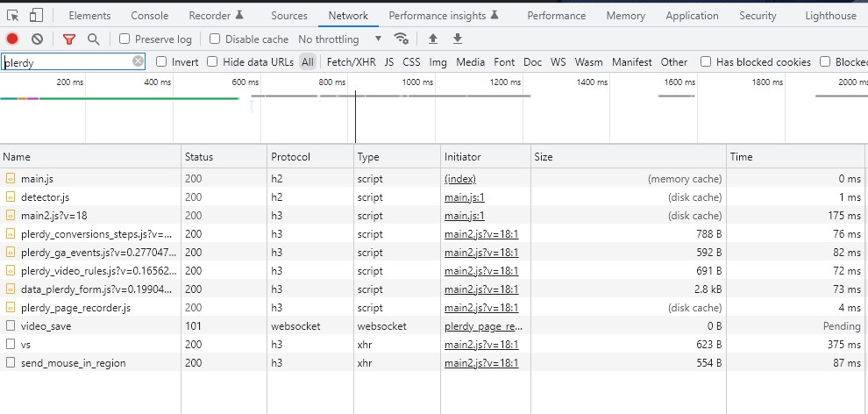Open initiator link in the video_save row
This screenshot has width=868, height=414.
point(484,326)
